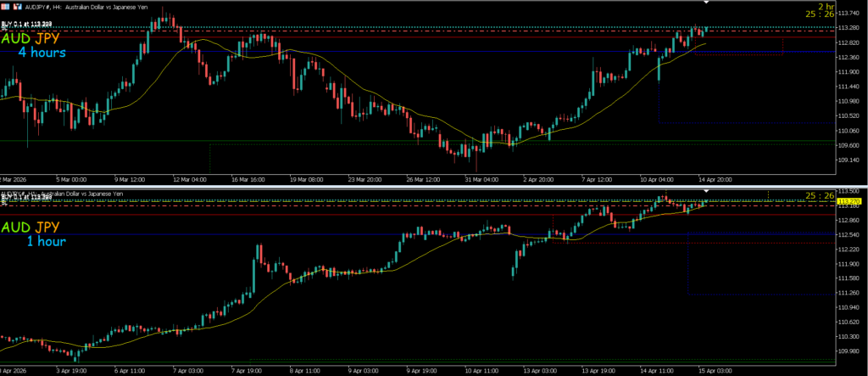The image size is (868, 376).
Task: Click the divider between the two charts
Action: tap(434, 184)
